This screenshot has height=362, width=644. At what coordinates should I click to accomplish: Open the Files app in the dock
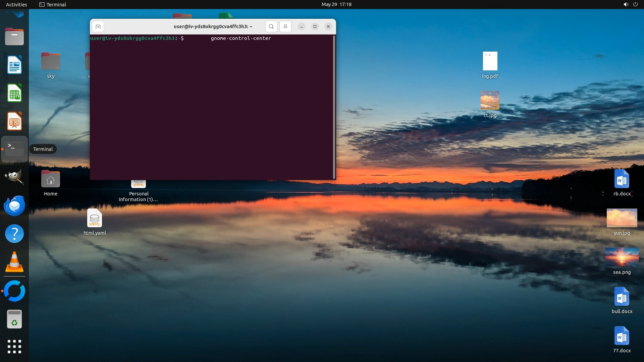14,37
